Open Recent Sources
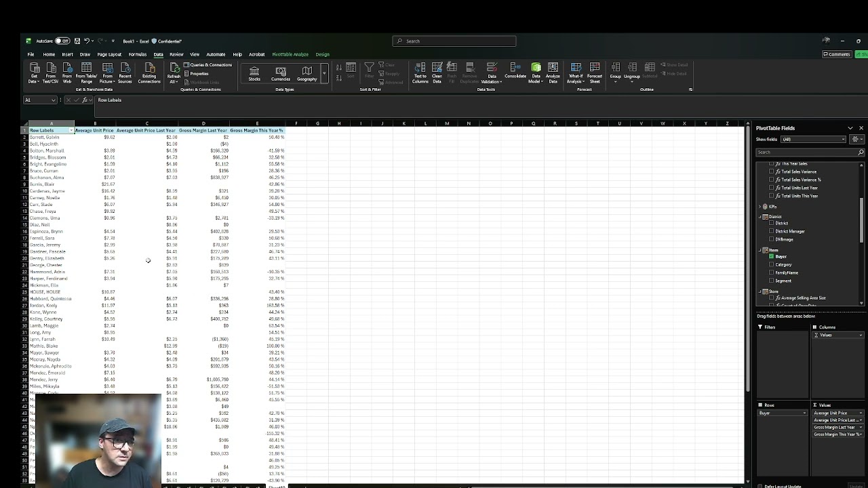Image resolution: width=868 pixels, height=488 pixels. click(125, 73)
